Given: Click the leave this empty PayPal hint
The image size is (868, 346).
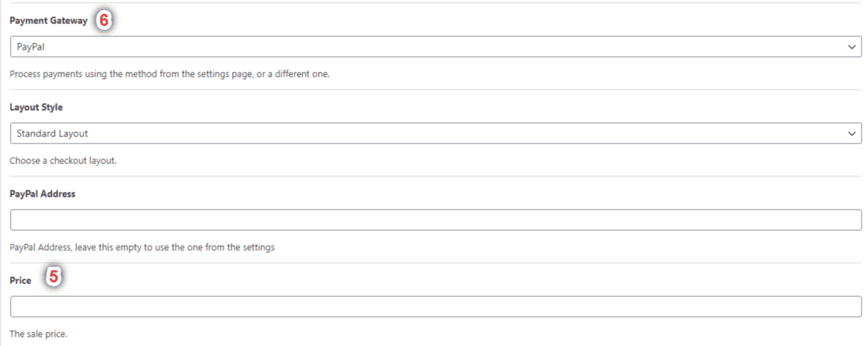Looking at the screenshot, I should click(142, 247).
